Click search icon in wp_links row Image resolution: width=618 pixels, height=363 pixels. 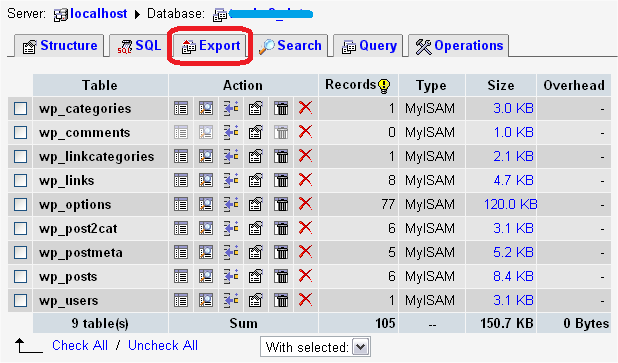(x=206, y=180)
